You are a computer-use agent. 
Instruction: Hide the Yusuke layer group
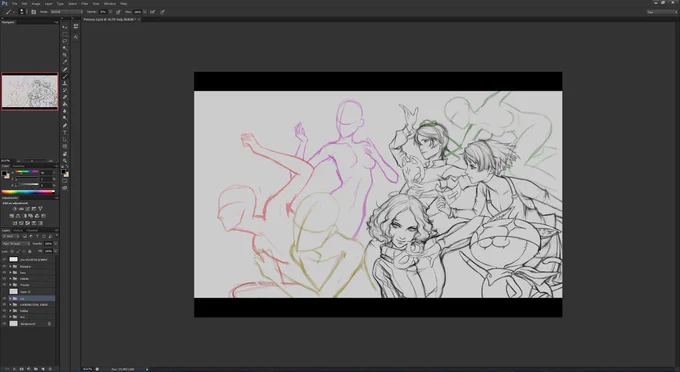4,285
